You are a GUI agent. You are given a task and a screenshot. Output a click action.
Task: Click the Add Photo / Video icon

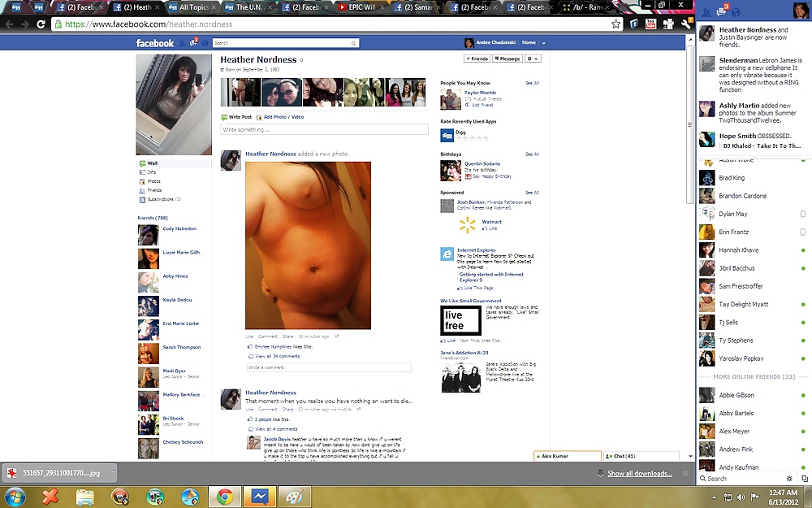(259, 117)
